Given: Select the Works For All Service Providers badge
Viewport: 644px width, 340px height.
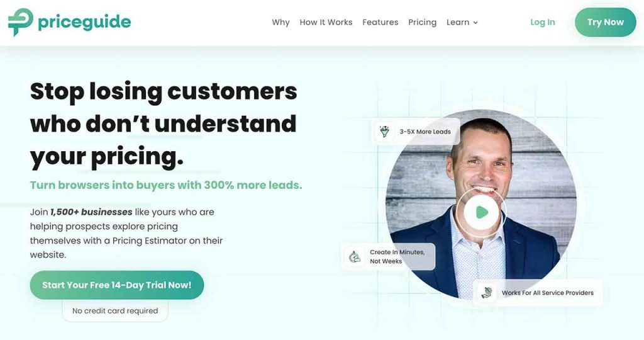Looking at the screenshot, I should click(538, 293).
